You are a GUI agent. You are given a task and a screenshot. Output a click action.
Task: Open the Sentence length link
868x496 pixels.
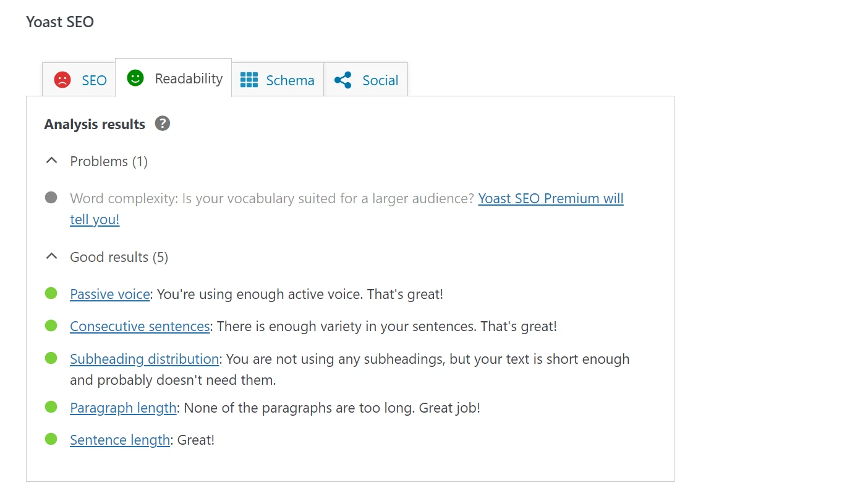[x=119, y=440]
